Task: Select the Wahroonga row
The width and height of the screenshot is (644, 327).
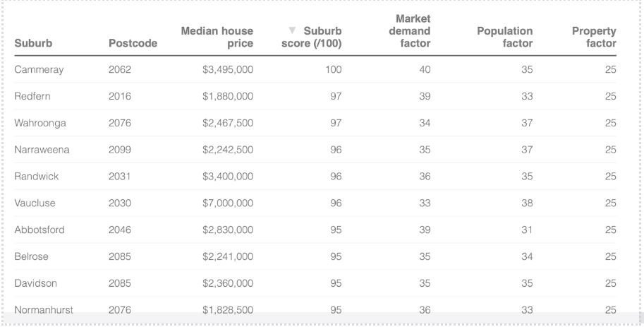Action: point(40,123)
